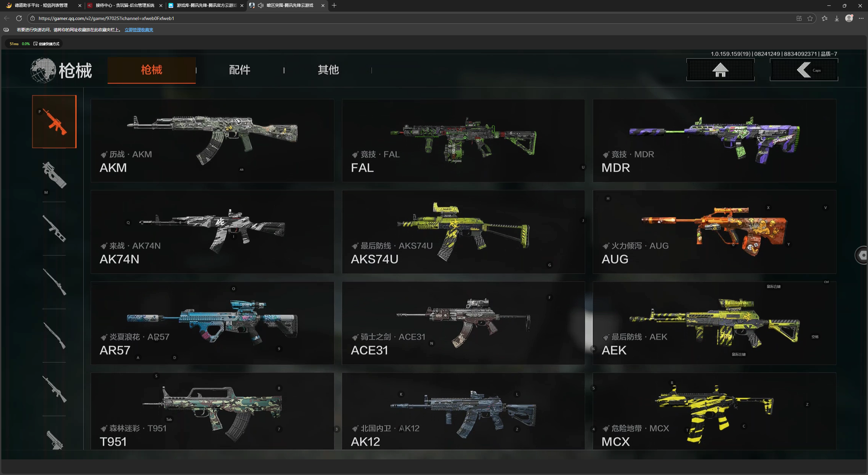Open the favorites list icon

click(824, 18)
